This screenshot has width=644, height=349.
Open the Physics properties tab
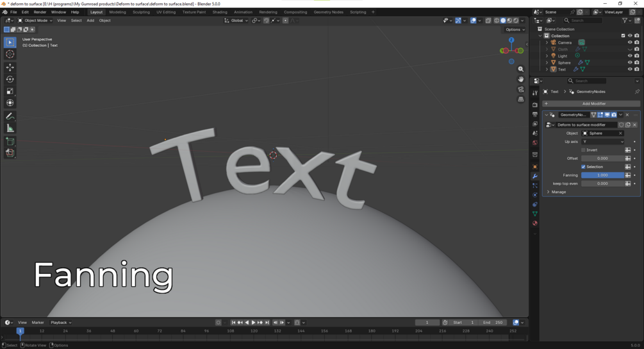coord(535,195)
